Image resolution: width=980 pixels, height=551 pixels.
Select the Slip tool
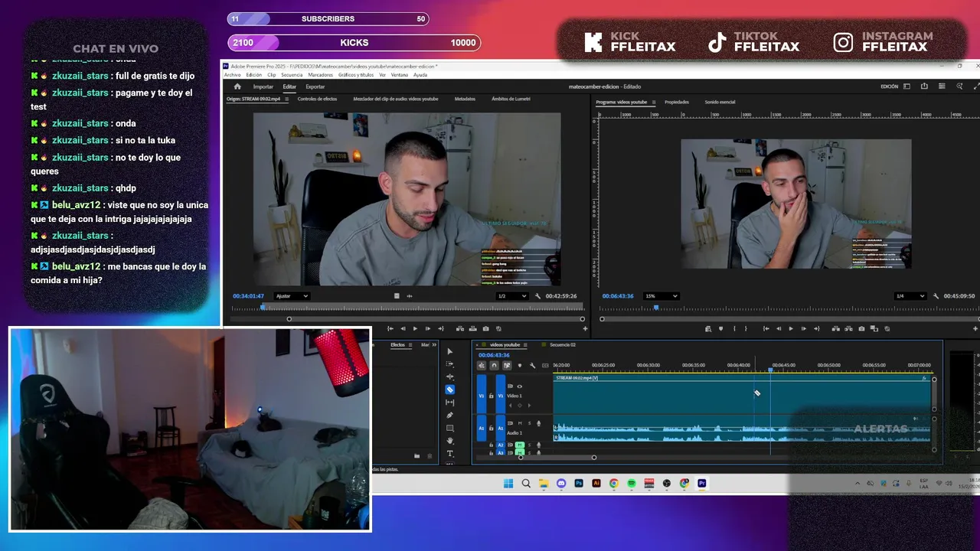point(450,403)
